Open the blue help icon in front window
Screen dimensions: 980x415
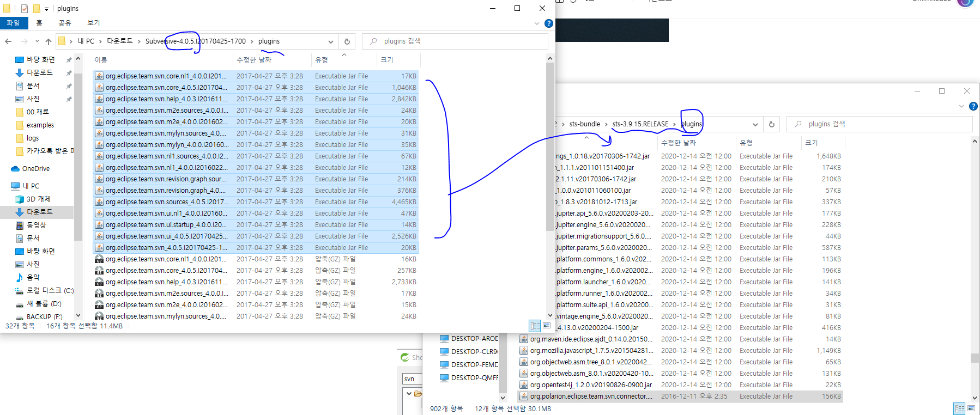point(549,23)
